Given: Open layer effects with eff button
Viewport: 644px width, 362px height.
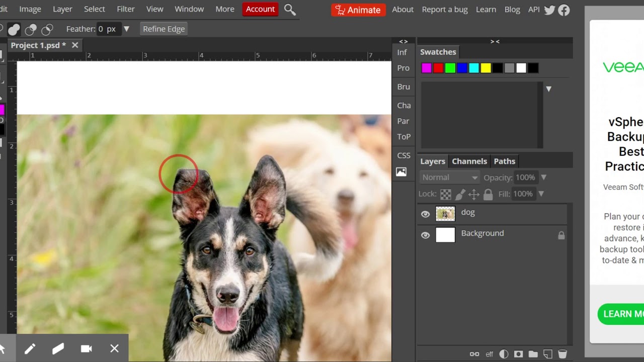Looking at the screenshot, I should coord(489,354).
